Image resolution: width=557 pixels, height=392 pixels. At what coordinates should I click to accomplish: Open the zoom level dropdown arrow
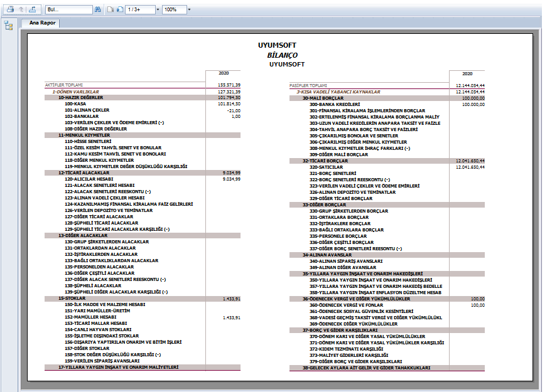tap(189, 10)
